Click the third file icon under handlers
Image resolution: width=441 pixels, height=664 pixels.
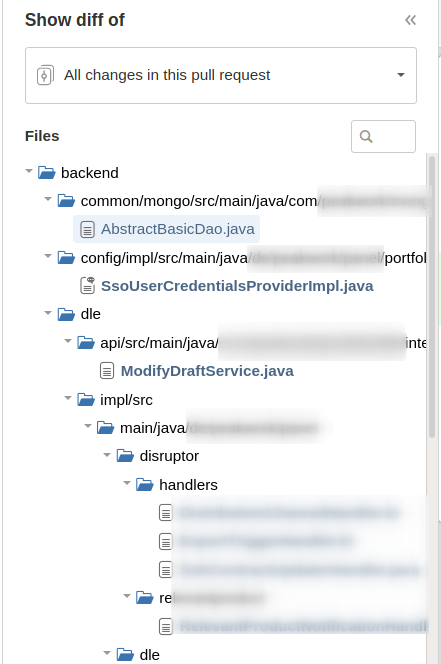coord(166,570)
